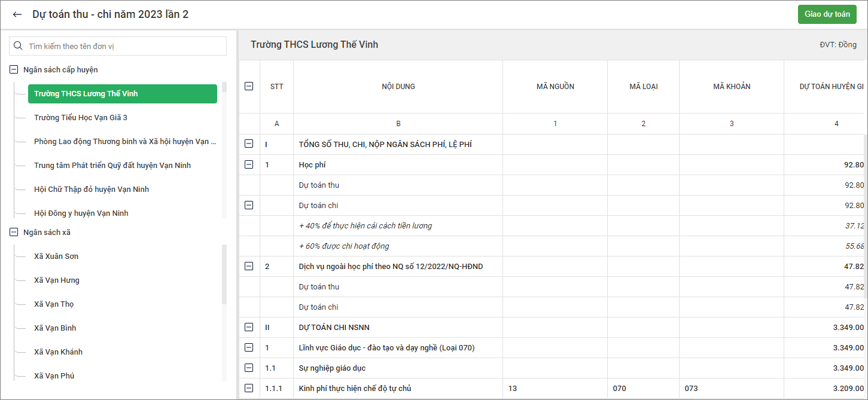The image size is (868, 400).
Task: Collapse the Học phí row
Action: (x=249, y=165)
